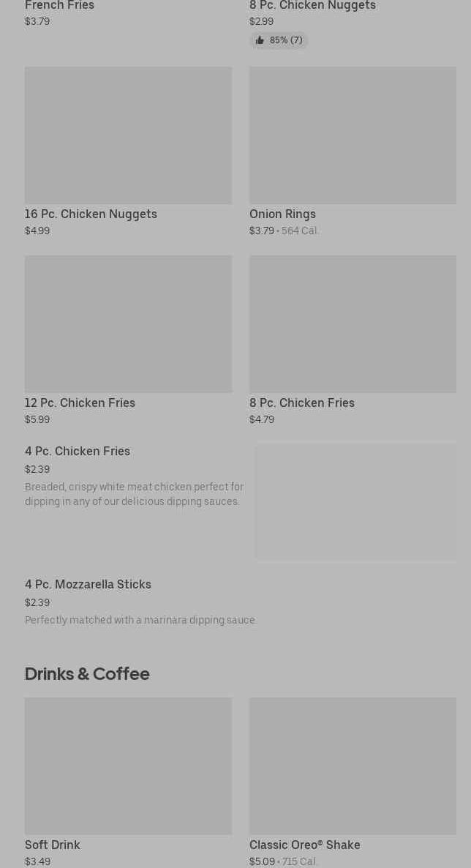471x868 pixels.
Task: Open the Classic Oreo Shake title
Action: pos(304,845)
